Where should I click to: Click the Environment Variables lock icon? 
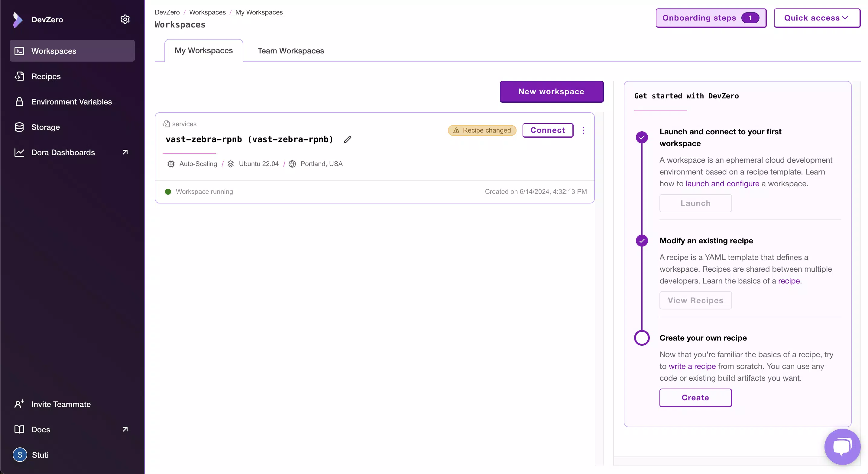pyautogui.click(x=20, y=102)
